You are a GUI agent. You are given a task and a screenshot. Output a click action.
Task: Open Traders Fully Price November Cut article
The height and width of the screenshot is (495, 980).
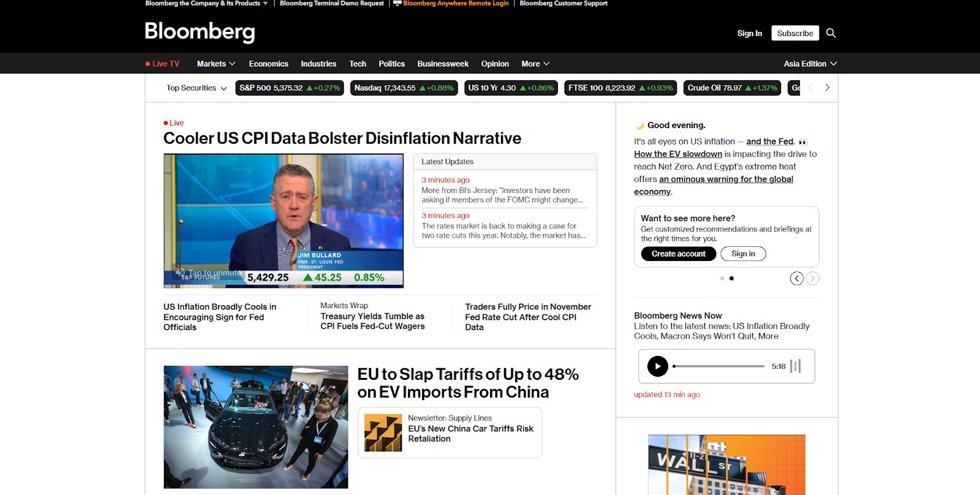pos(528,317)
